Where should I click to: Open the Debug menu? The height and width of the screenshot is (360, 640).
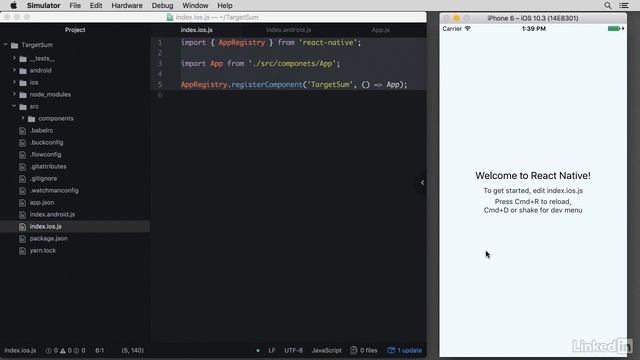click(x=162, y=5)
